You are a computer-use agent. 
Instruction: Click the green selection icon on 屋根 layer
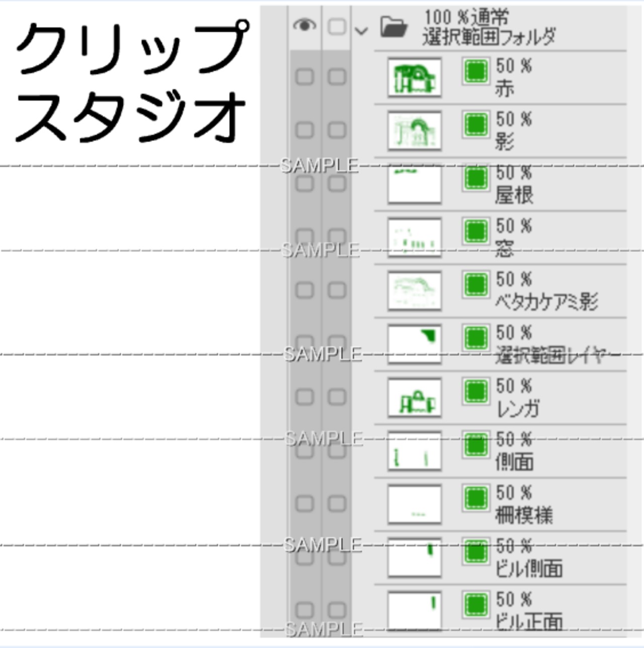point(475,178)
